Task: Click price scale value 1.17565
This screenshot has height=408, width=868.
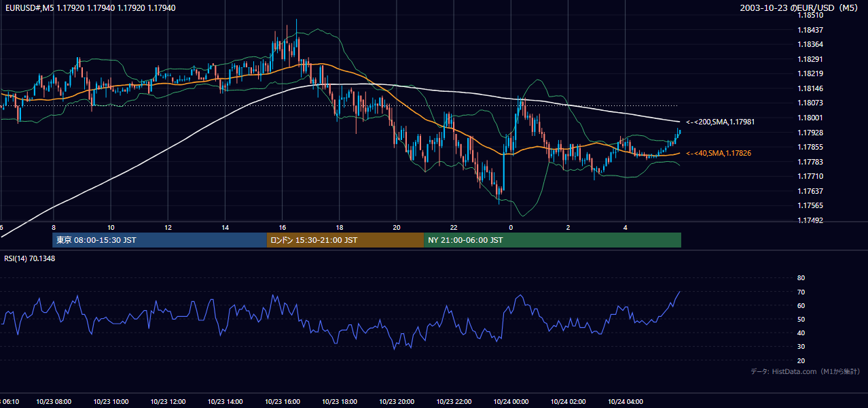Action: 811,205
